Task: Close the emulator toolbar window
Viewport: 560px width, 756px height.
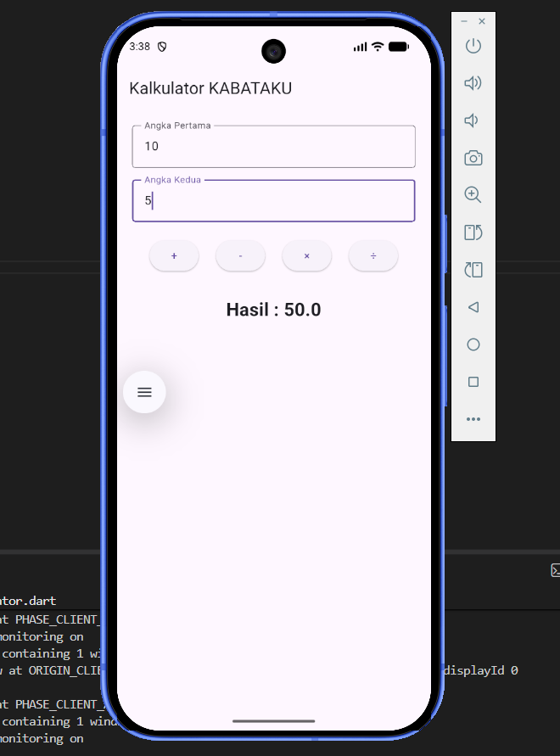Action: pyautogui.click(x=482, y=21)
